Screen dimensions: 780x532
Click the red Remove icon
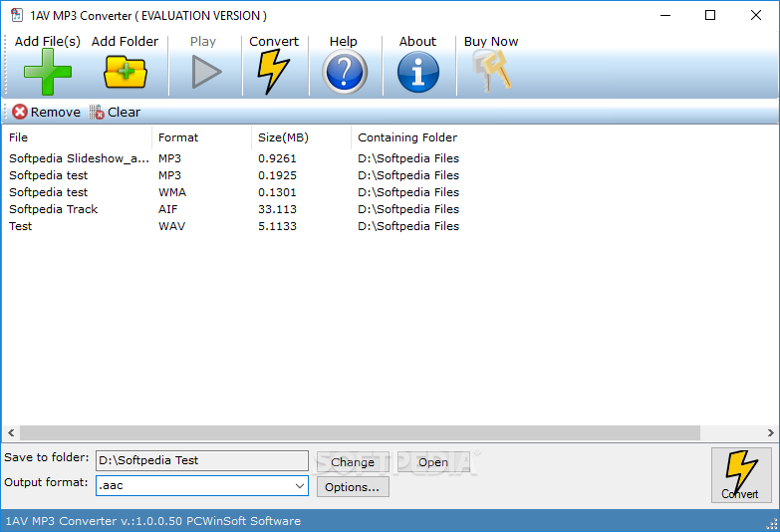pos(19,112)
